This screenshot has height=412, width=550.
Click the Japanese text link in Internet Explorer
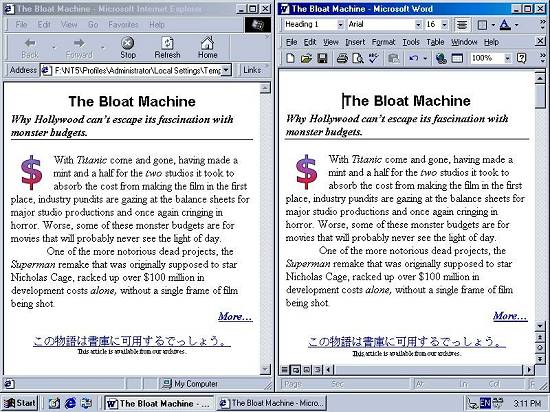132,341
